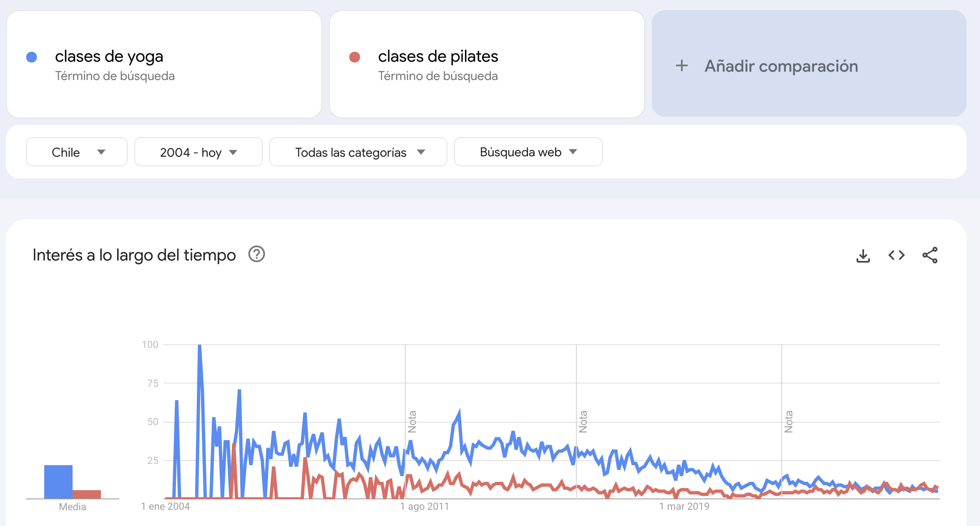
Task: Open the embed code icon
Action: click(896, 255)
